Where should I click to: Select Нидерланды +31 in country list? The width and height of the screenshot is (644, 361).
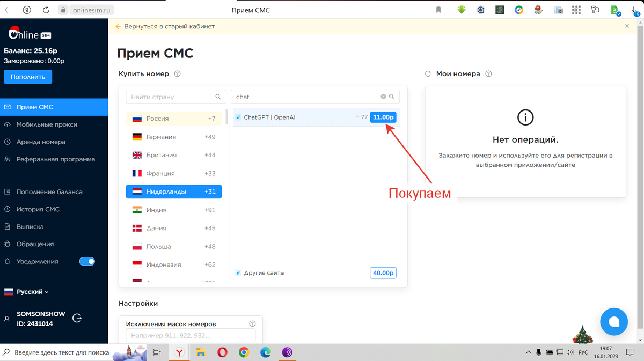coord(174,191)
